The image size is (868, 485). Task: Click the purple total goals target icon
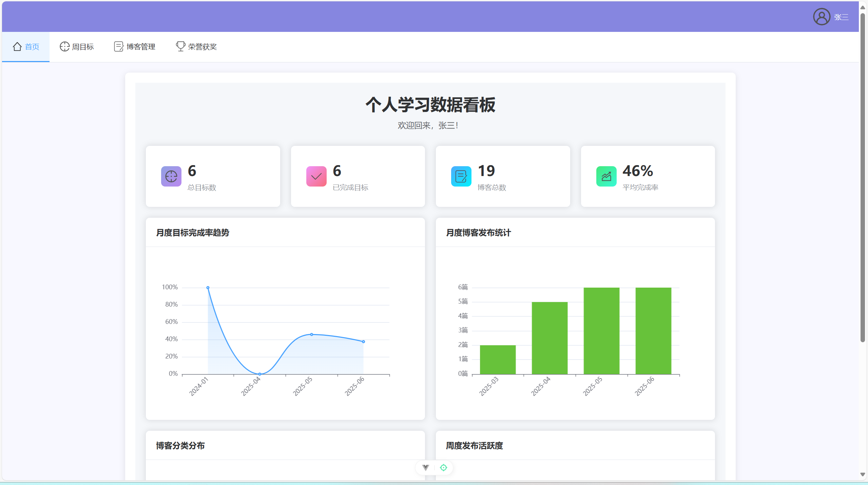tap(171, 176)
